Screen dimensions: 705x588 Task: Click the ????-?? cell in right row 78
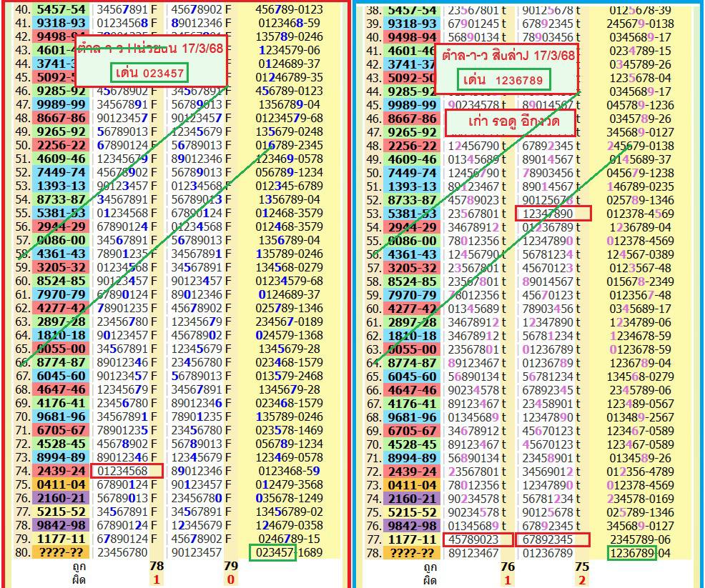411,553
